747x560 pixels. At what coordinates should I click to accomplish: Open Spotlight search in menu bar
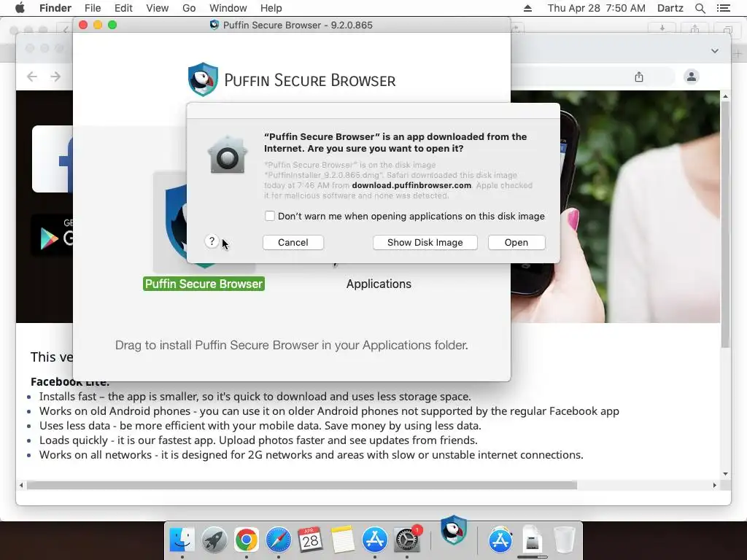(x=700, y=8)
